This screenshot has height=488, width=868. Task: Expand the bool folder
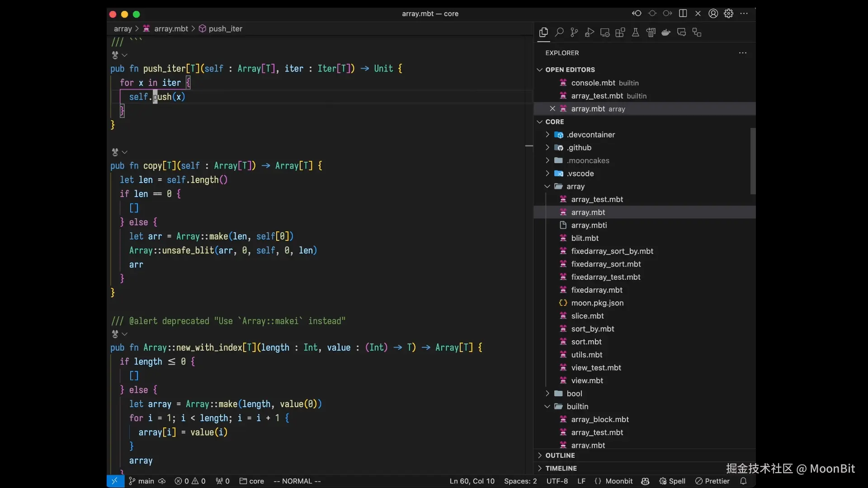(574, 394)
